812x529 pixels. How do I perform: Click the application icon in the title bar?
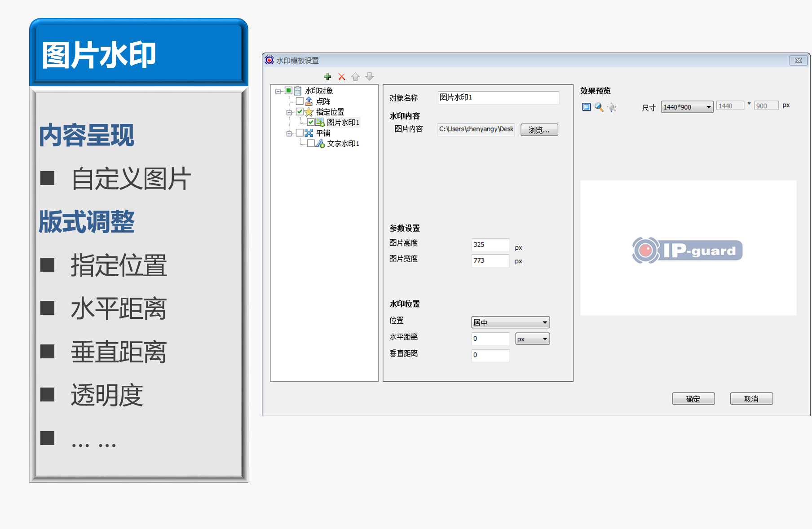pyautogui.click(x=269, y=60)
